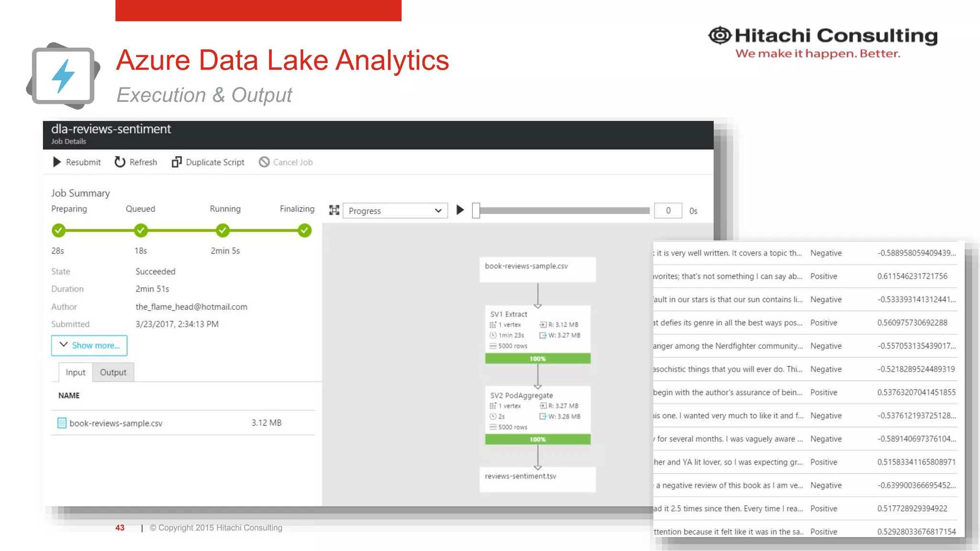This screenshot has width=980, height=551.
Task: Click SV1 Extract 1min 23s clock icon
Action: pos(493,335)
